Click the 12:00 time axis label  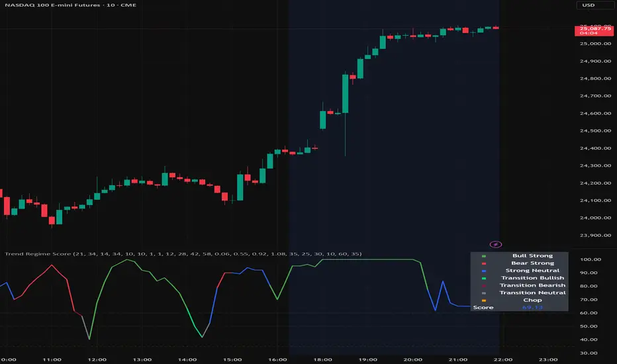pyautogui.click(x=97, y=359)
